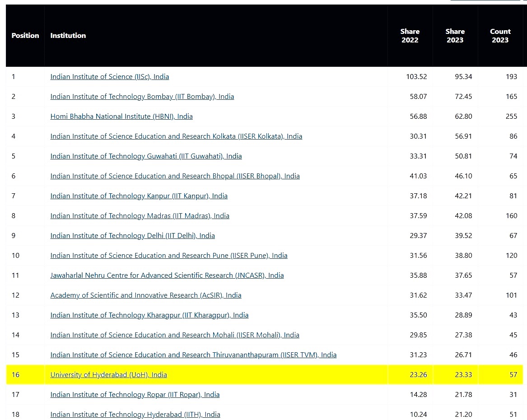Click the Position column header

25,35
